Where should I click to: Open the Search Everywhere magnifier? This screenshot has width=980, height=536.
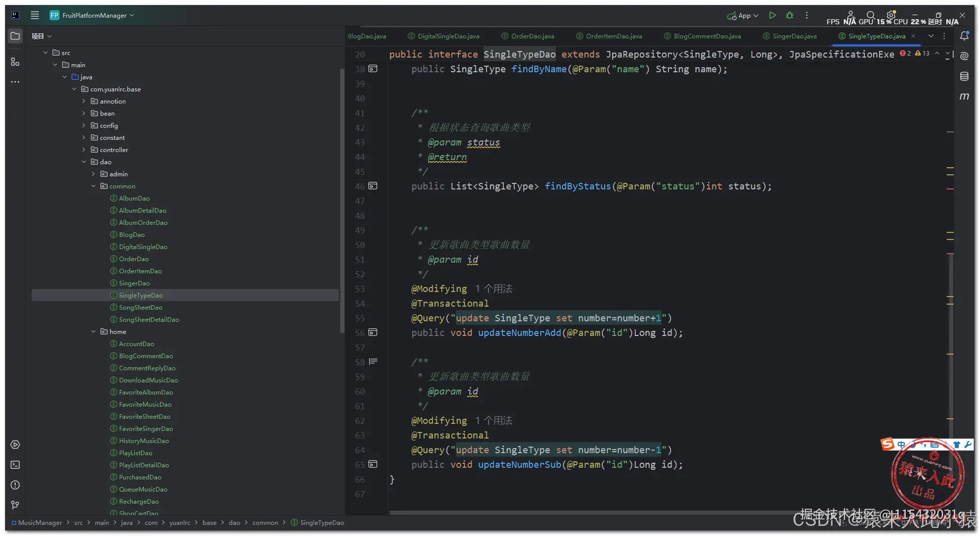(871, 15)
